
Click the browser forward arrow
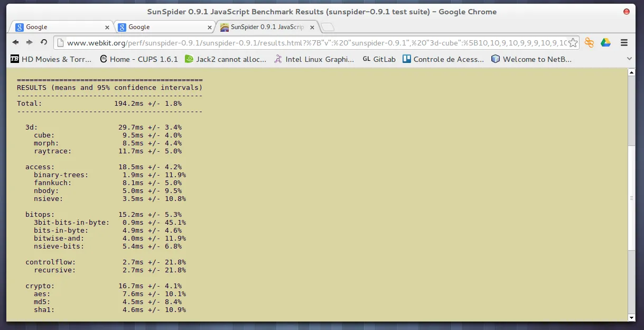tap(30, 42)
